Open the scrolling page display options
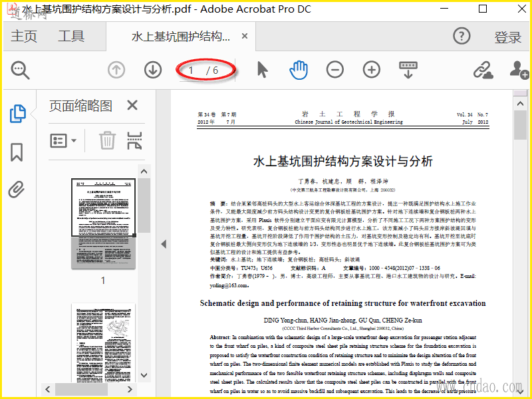Viewport: 532px width, 399px height. [408, 70]
